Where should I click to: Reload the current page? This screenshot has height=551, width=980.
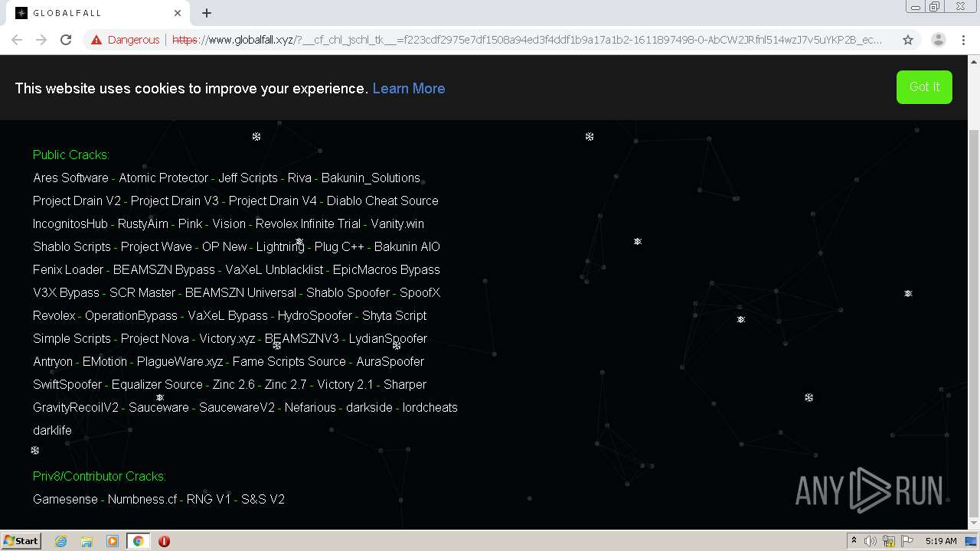tap(66, 40)
